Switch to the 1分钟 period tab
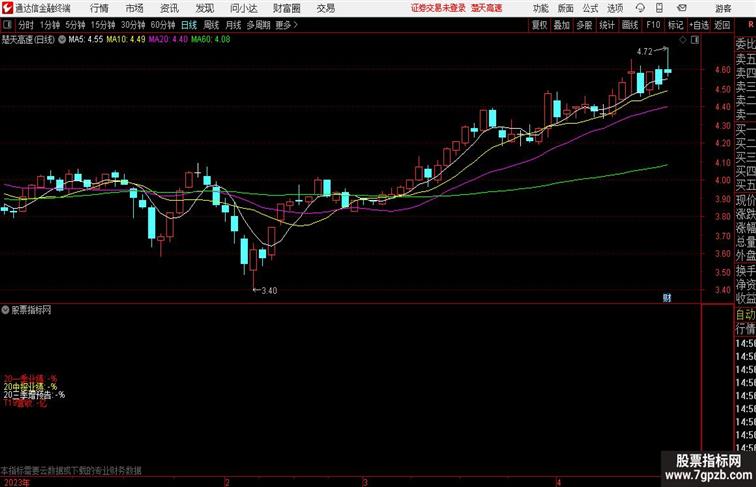 pyautogui.click(x=50, y=25)
